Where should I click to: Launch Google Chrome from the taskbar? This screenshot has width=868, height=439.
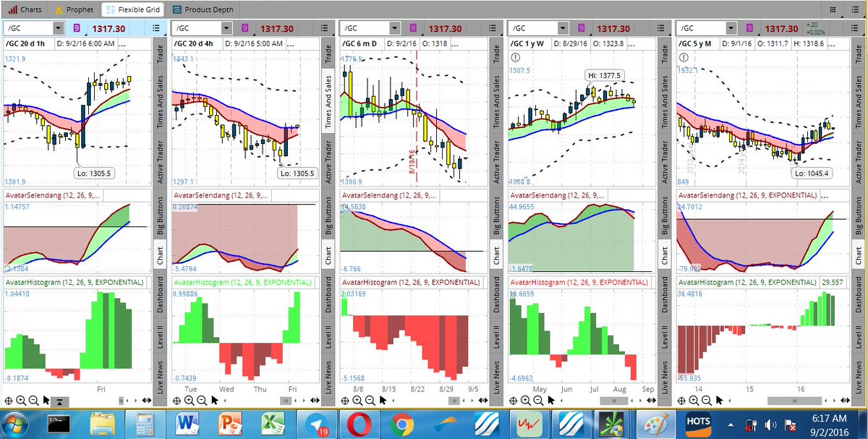pos(401,423)
